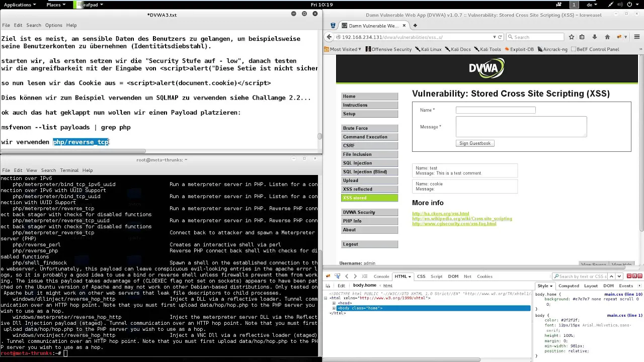Click Logout in DVWA sidebar

click(369, 244)
